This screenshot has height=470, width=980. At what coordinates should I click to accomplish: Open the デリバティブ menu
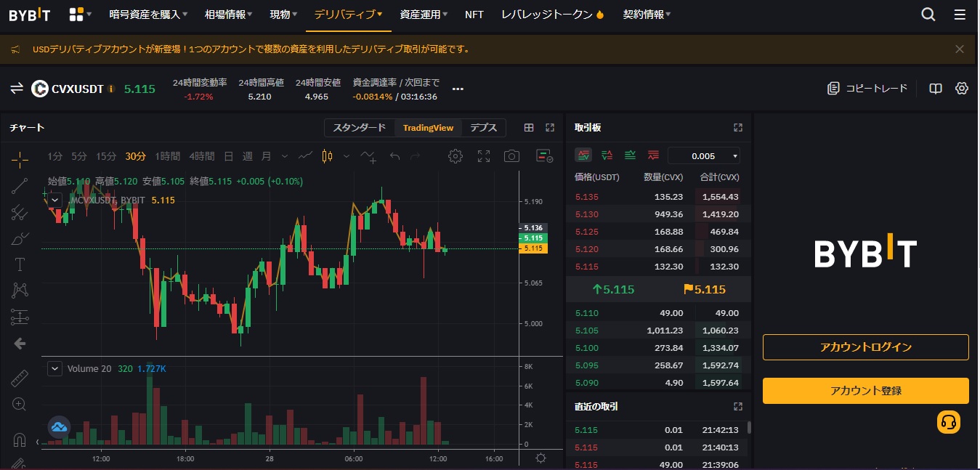tap(348, 13)
